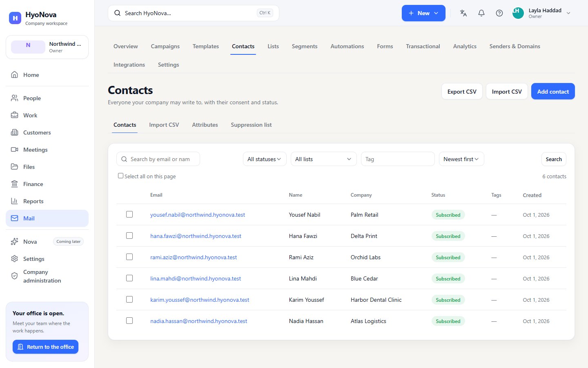This screenshot has width=588, height=368.
Task: Open the Suppression list sub-tab
Action: pos(251,125)
